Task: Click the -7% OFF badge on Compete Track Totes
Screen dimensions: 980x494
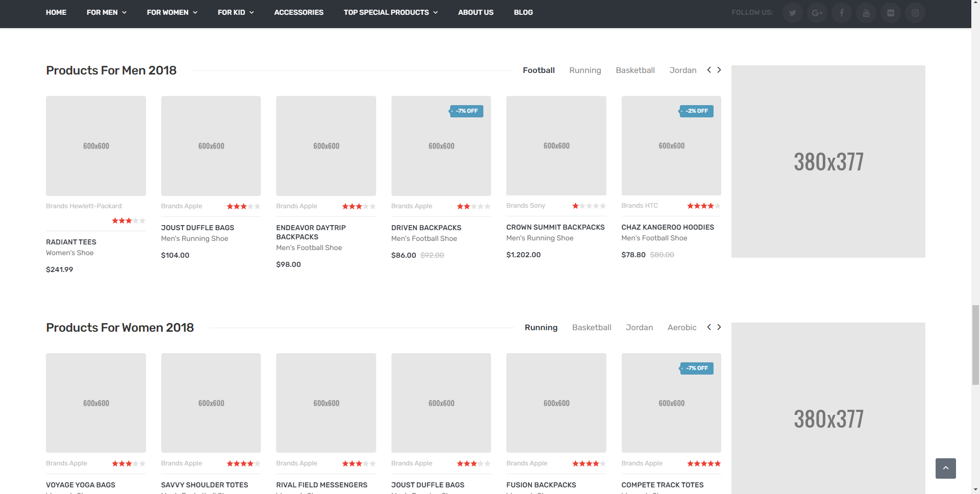Action: click(x=696, y=368)
